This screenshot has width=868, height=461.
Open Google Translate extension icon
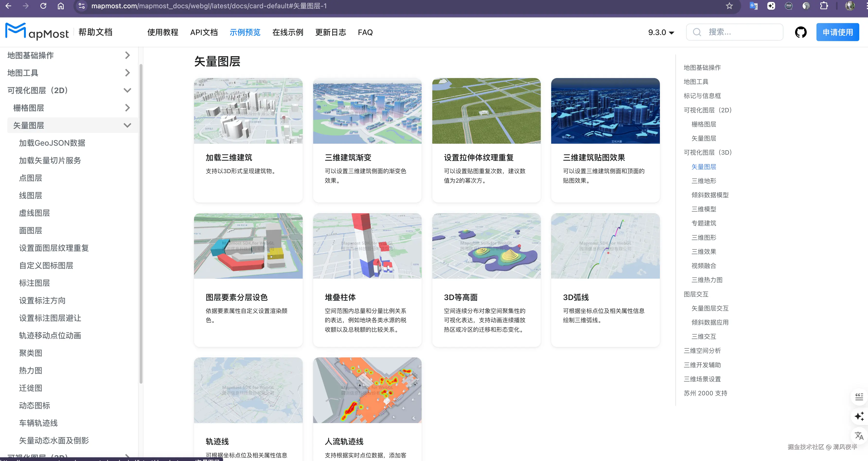click(753, 6)
